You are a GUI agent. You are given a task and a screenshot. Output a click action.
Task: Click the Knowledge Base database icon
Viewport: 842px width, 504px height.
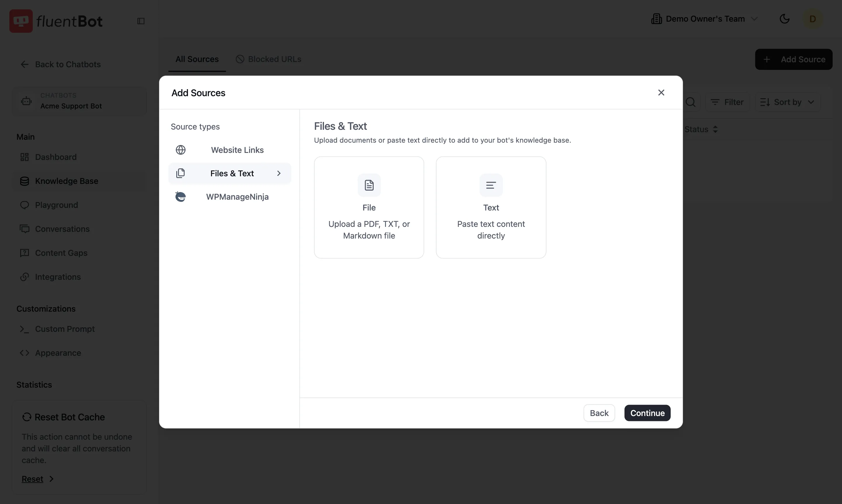(25, 181)
